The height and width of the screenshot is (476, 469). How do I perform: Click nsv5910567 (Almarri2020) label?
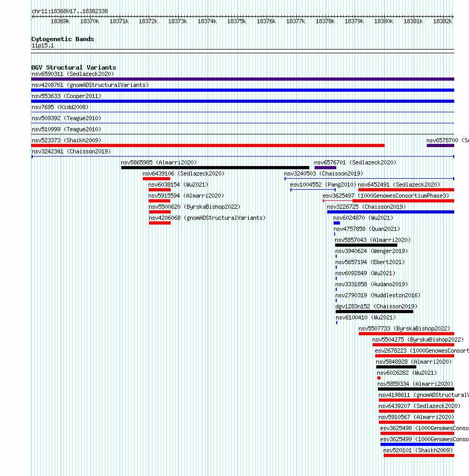[416, 417]
